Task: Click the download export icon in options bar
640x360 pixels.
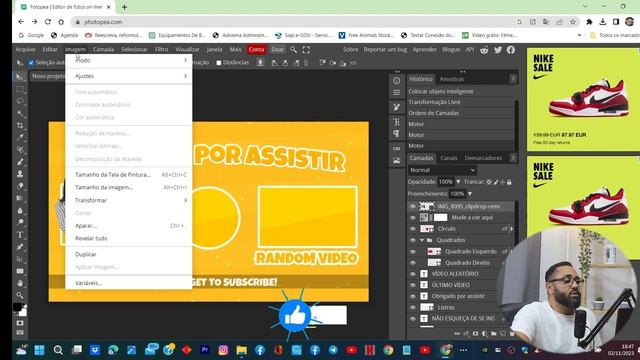Action: pyautogui.click(x=260, y=62)
